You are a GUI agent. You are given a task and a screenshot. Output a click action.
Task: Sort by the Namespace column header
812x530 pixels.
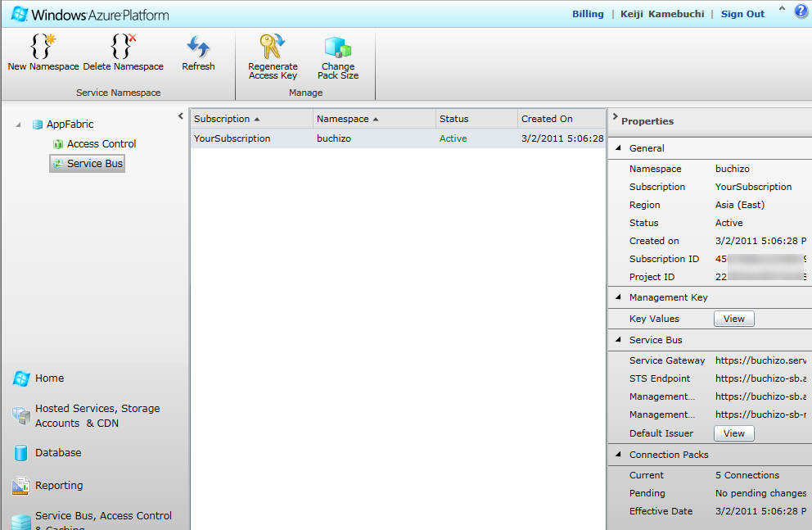coord(343,119)
